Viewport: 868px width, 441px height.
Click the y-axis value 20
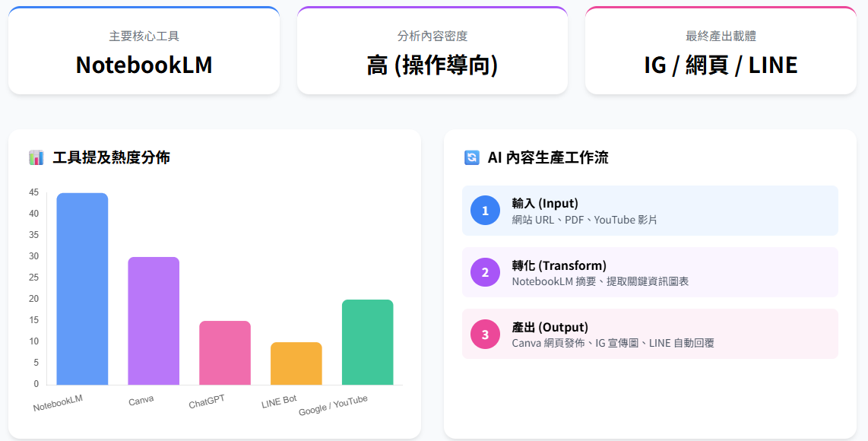[33, 299]
